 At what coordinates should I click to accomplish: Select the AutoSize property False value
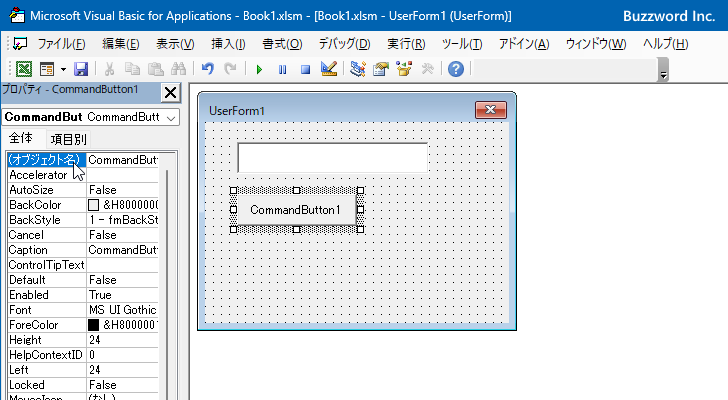pos(123,190)
